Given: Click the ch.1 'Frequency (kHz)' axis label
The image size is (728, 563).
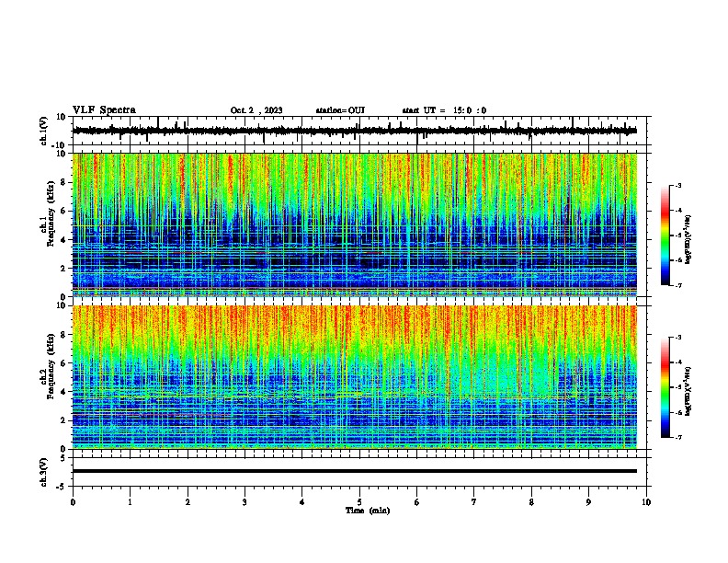Looking at the screenshot, I should coord(51,215).
